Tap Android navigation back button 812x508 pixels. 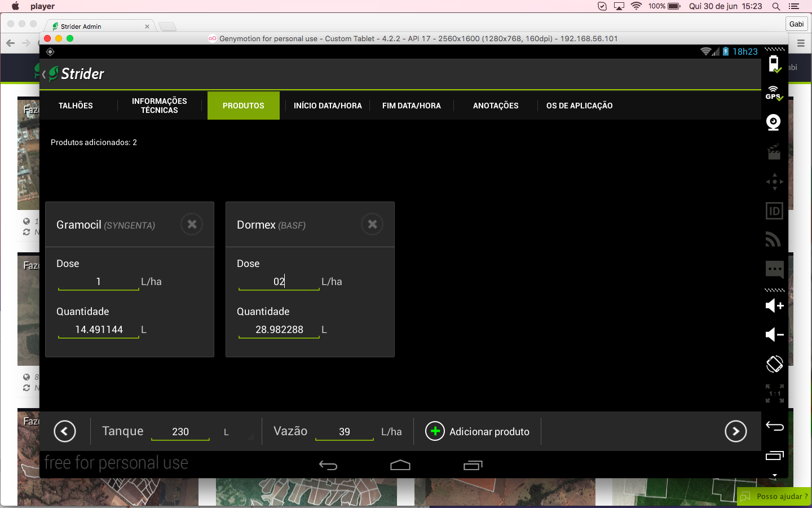tap(328, 466)
